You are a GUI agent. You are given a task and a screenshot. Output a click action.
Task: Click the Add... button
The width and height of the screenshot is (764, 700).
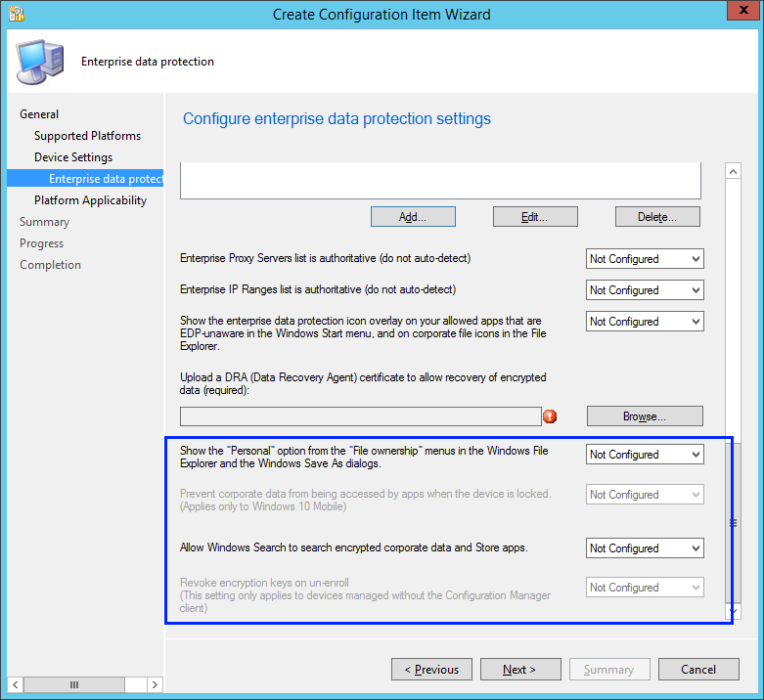(x=413, y=217)
